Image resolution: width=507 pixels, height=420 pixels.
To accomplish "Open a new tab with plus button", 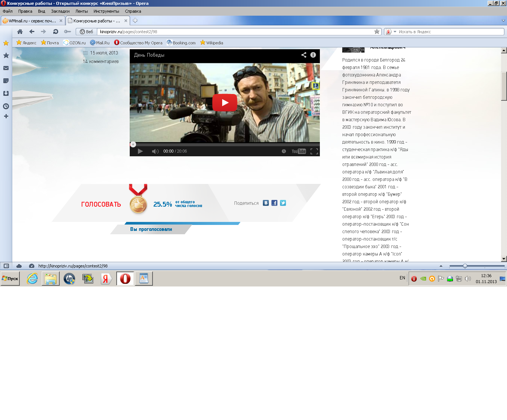I will (x=135, y=21).
